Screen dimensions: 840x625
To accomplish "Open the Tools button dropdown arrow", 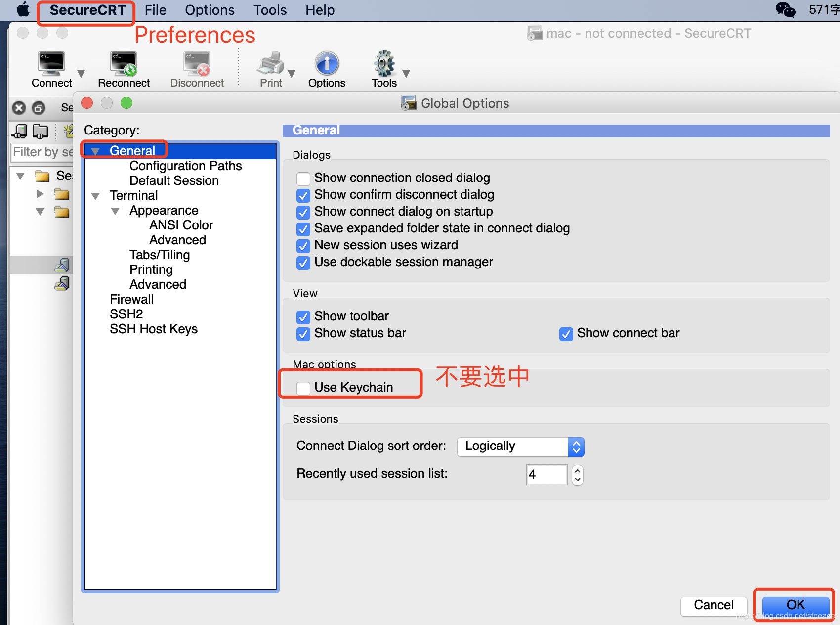I will (406, 73).
